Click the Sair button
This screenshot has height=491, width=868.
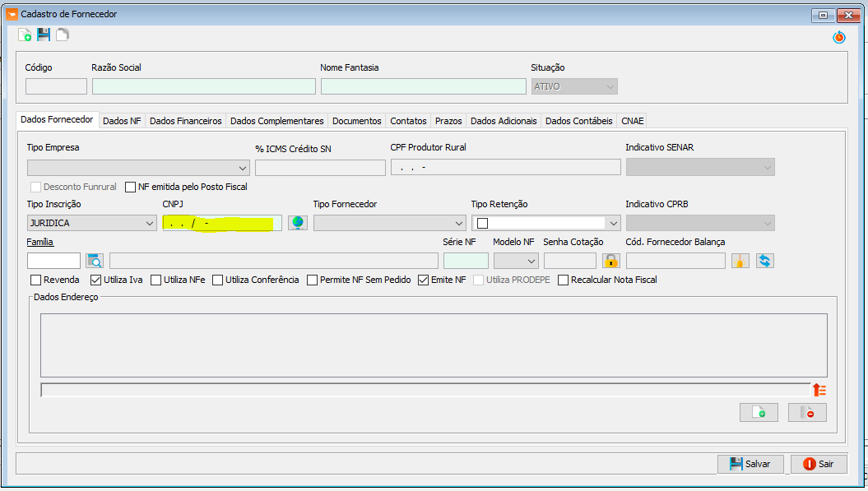click(x=819, y=464)
